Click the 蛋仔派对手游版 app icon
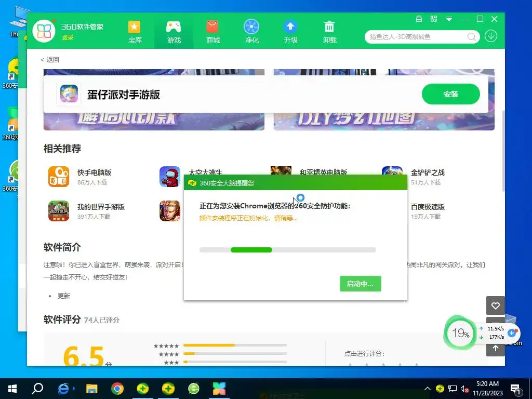Screen dimensions: 532x399 69,94
